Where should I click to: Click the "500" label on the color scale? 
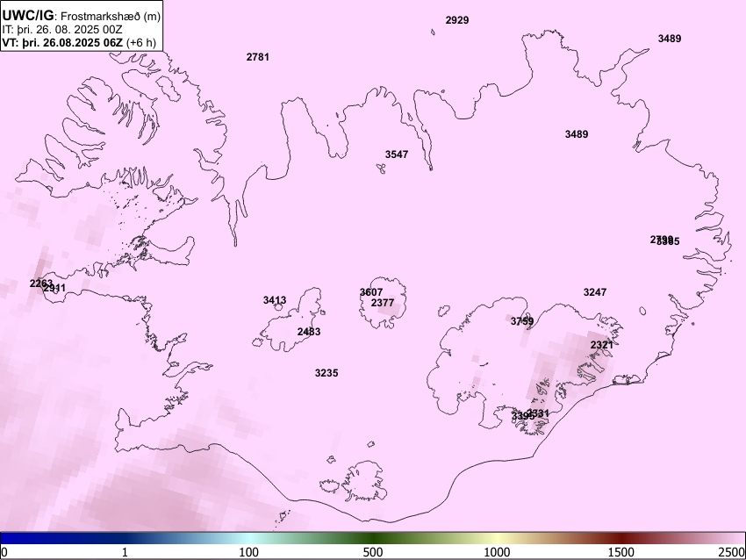point(373,552)
